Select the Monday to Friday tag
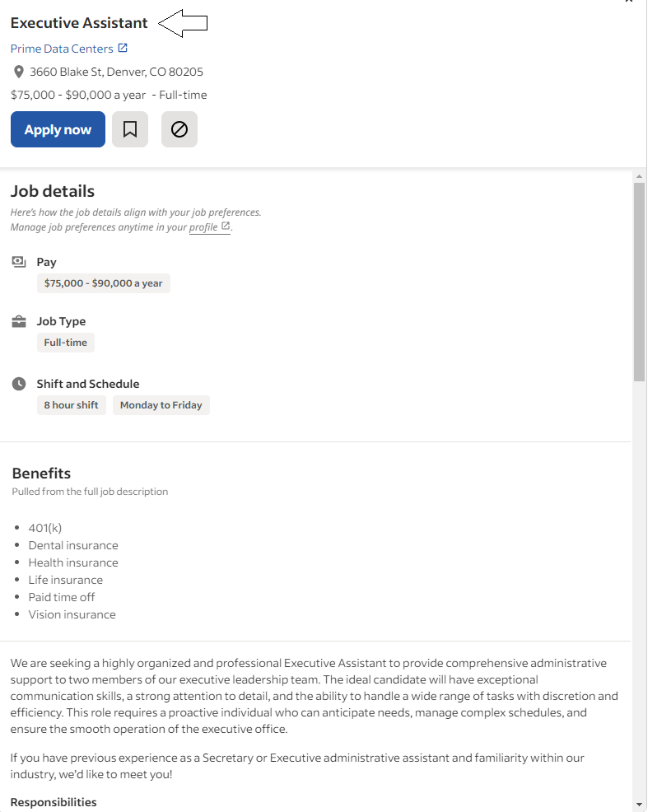 pos(161,404)
